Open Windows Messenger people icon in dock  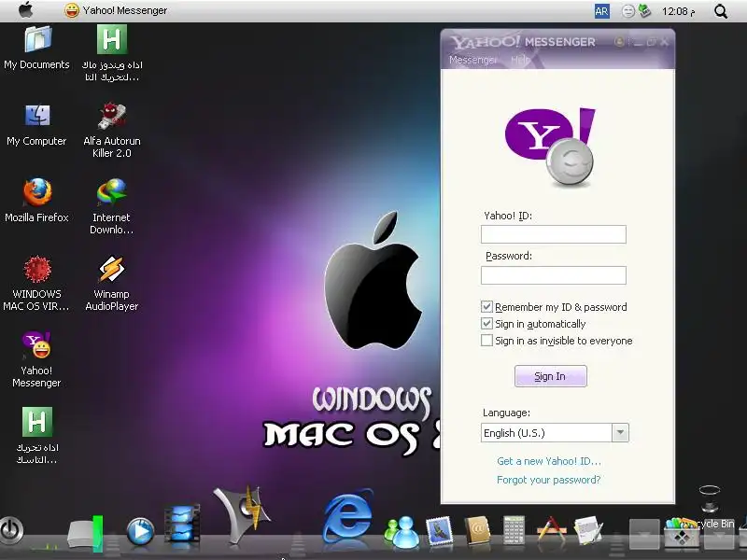(x=402, y=531)
